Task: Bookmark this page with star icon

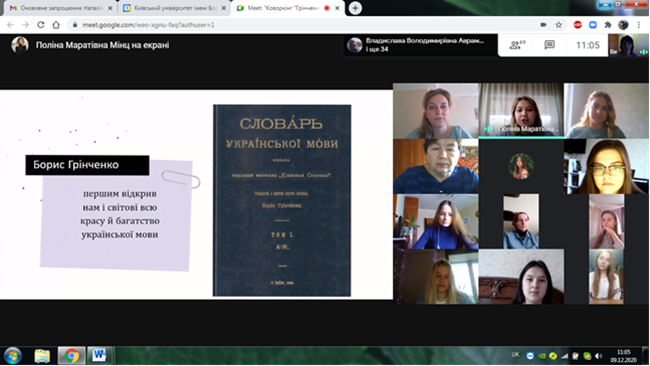Action: click(559, 25)
